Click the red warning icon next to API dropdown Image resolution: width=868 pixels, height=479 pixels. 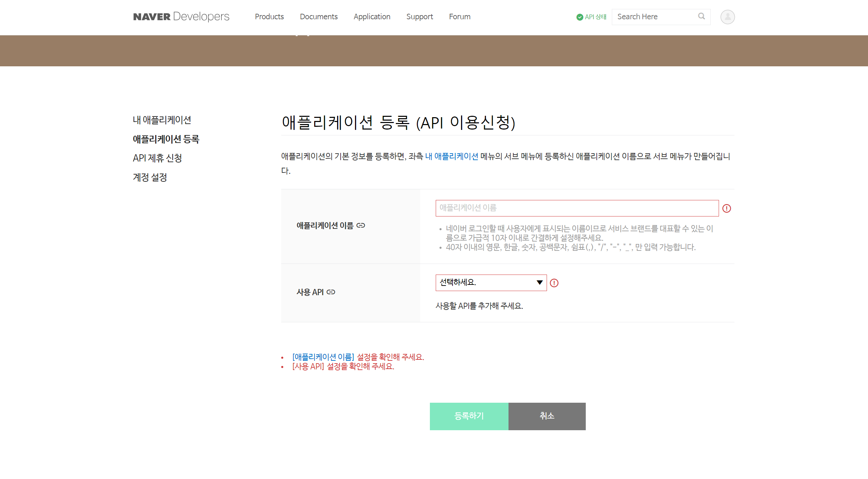point(554,283)
